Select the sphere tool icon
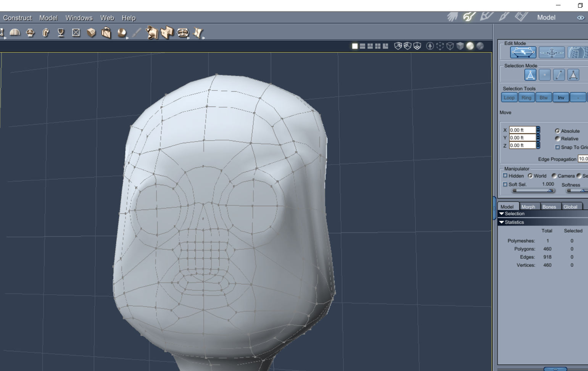 pyautogui.click(x=122, y=33)
